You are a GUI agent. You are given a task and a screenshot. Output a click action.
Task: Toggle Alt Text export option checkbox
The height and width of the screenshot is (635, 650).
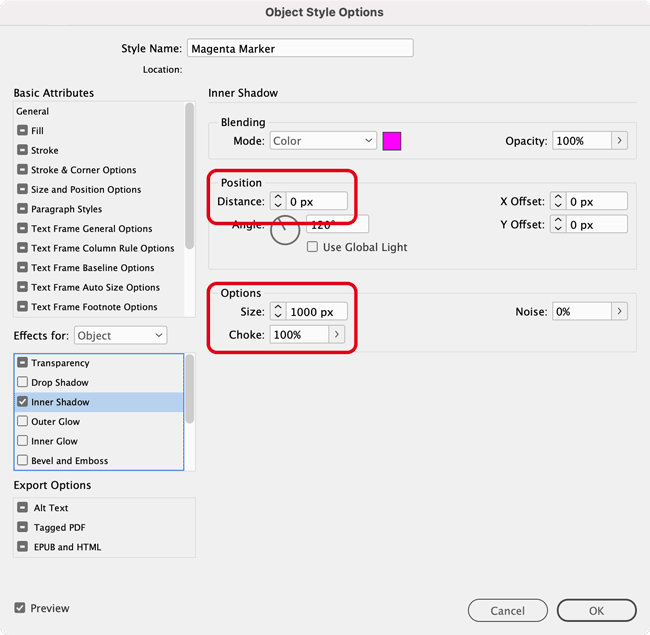coord(22,507)
